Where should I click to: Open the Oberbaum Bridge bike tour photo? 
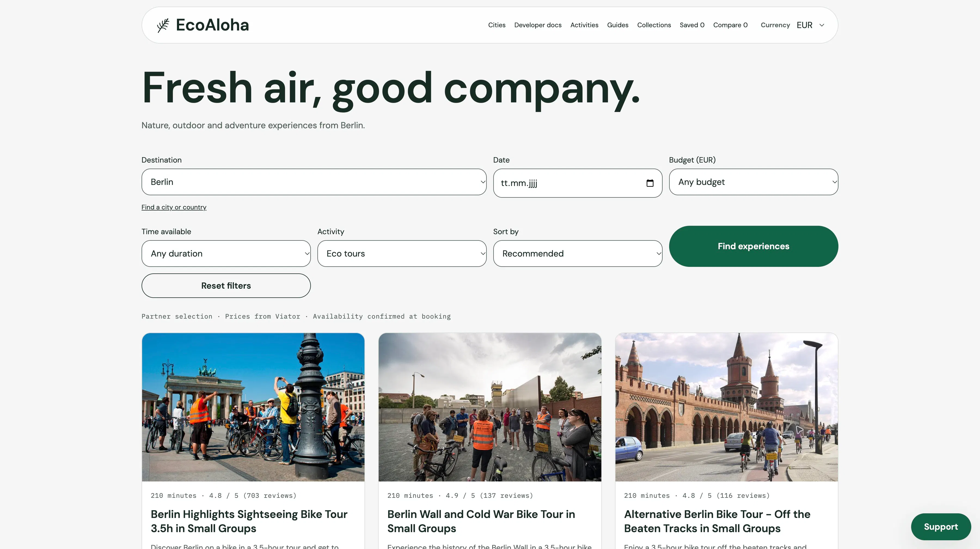tap(726, 407)
